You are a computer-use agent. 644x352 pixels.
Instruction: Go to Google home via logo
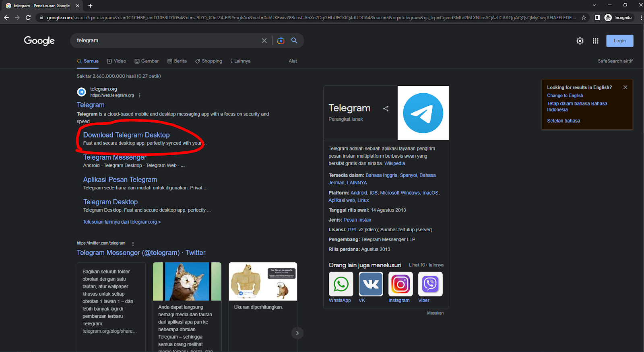pos(39,41)
